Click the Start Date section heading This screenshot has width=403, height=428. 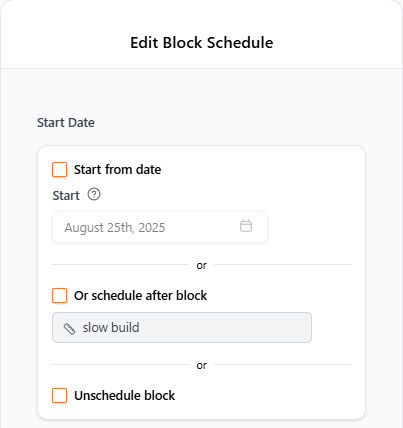click(66, 123)
